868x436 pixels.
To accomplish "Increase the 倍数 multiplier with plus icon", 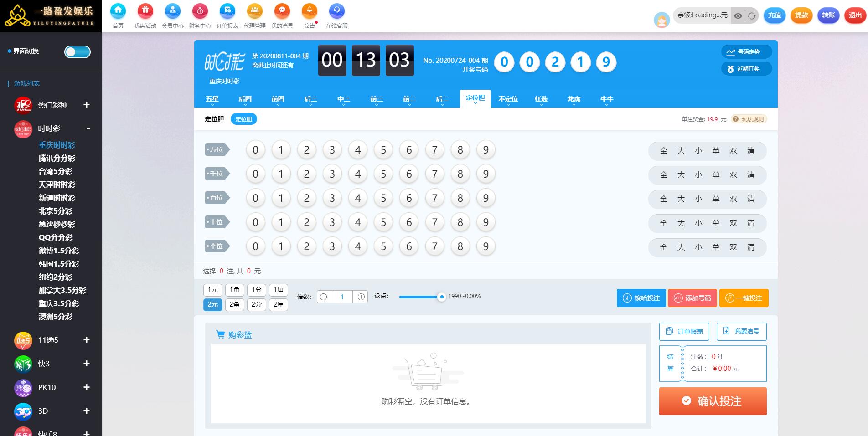I will (x=361, y=297).
